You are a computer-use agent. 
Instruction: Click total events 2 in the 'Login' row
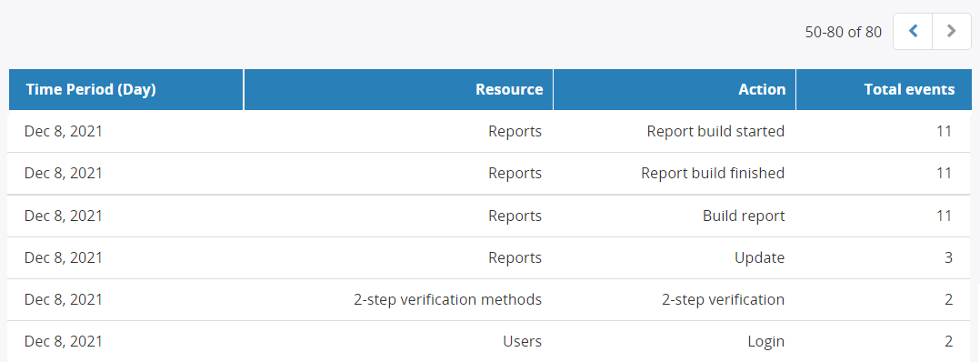click(x=949, y=341)
